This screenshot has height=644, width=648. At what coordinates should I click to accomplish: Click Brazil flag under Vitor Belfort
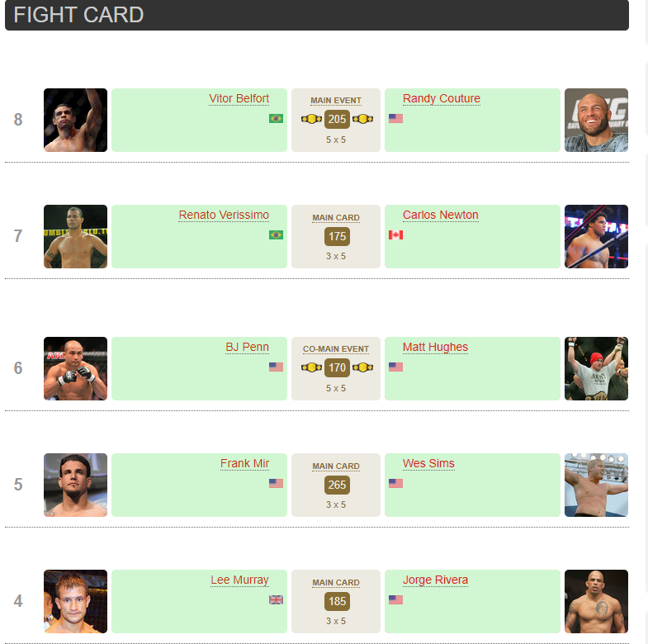tap(276, 119)
